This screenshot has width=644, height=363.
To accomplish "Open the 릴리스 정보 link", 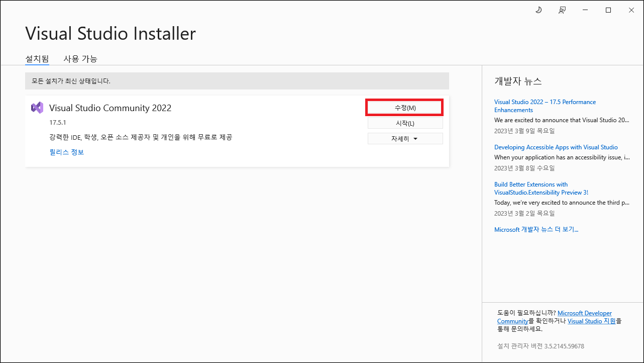I will [67, 152].
